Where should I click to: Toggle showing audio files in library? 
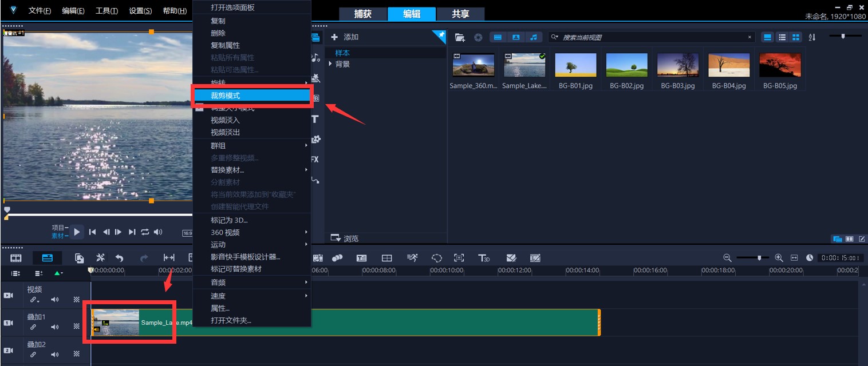(x=534, y=37)
